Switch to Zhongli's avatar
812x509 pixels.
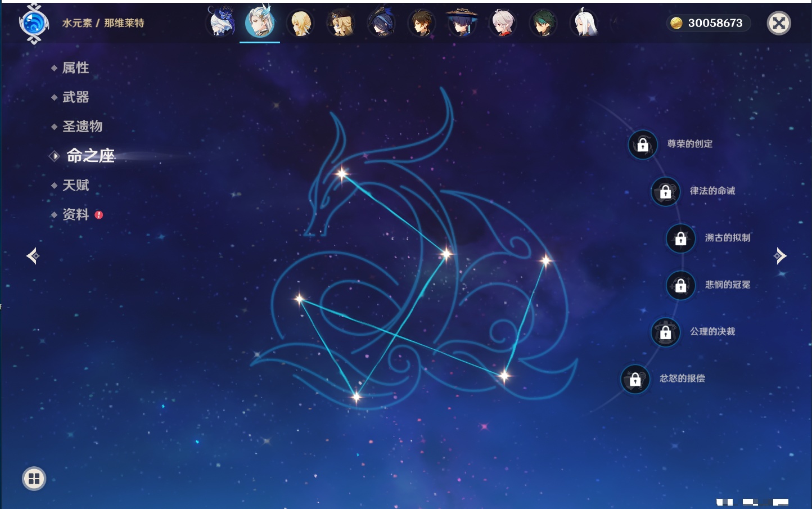click(421, 23)
